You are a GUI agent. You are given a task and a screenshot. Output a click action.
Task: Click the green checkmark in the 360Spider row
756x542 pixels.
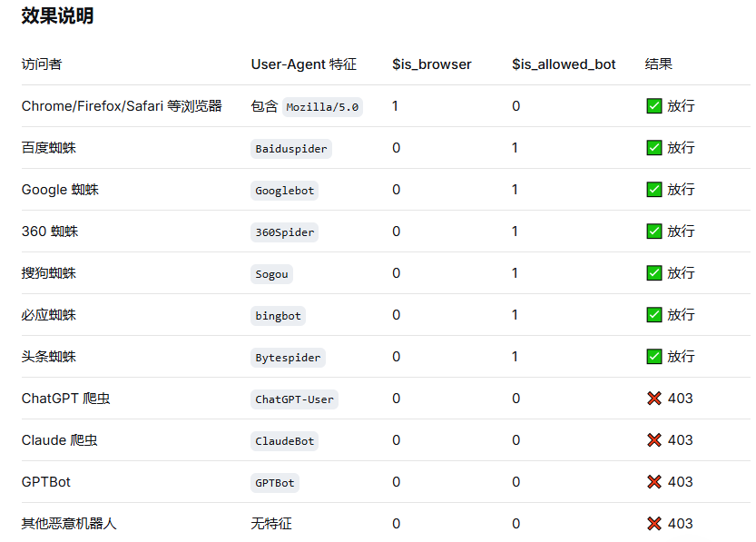click(653, 231)
